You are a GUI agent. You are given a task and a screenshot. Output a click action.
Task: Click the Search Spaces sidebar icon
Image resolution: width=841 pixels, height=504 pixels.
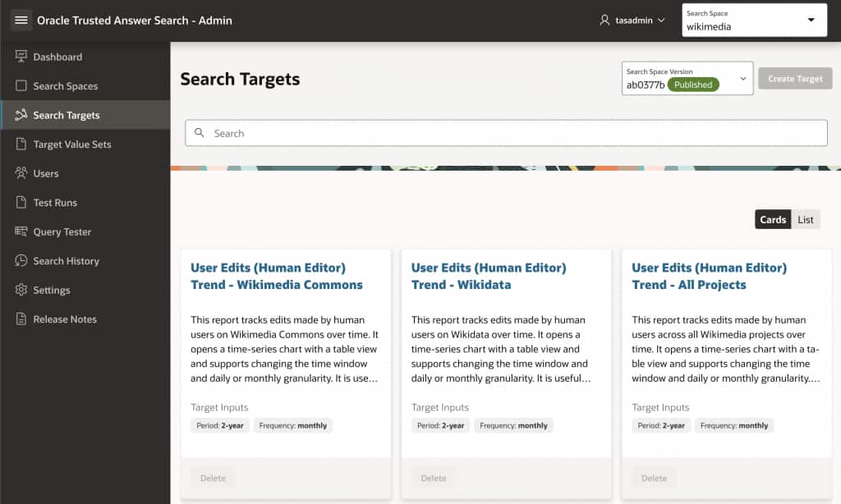[21, 86]
